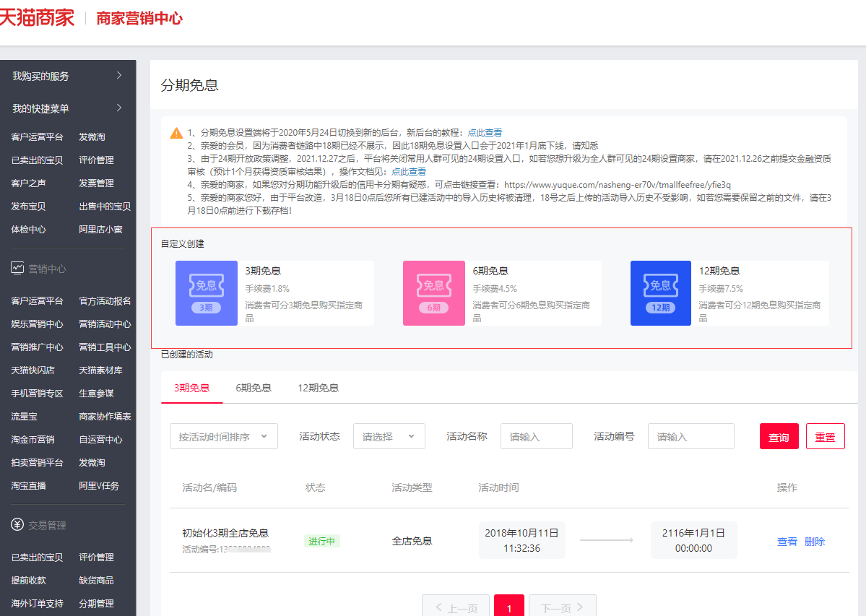
Task: Click the red 查询 button
Action: [x=779, y=437]
